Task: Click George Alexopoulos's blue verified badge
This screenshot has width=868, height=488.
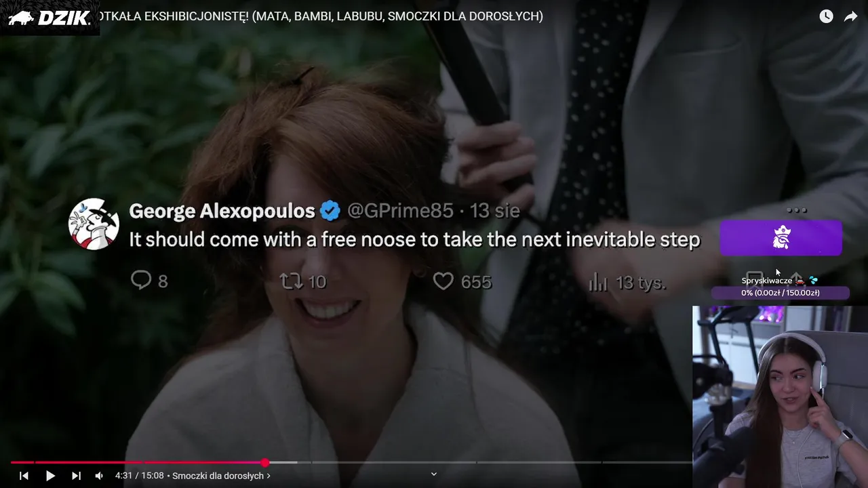Action: [x=330, y=211]
